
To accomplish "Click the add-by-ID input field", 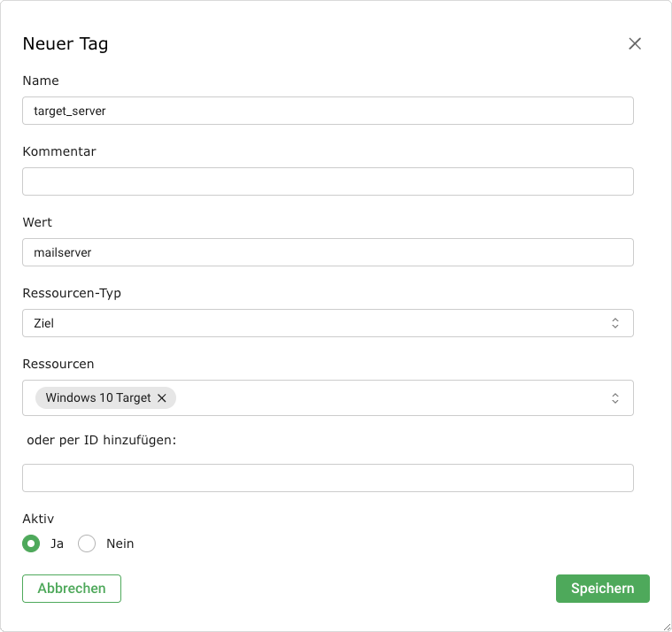I will pyautogui.click(x=328, y=478).
